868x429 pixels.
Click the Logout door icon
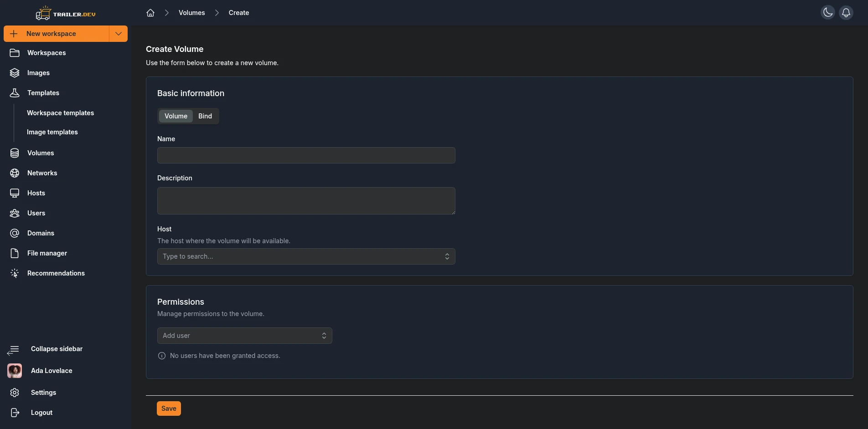pyautogui.click(x=15, y=413)
